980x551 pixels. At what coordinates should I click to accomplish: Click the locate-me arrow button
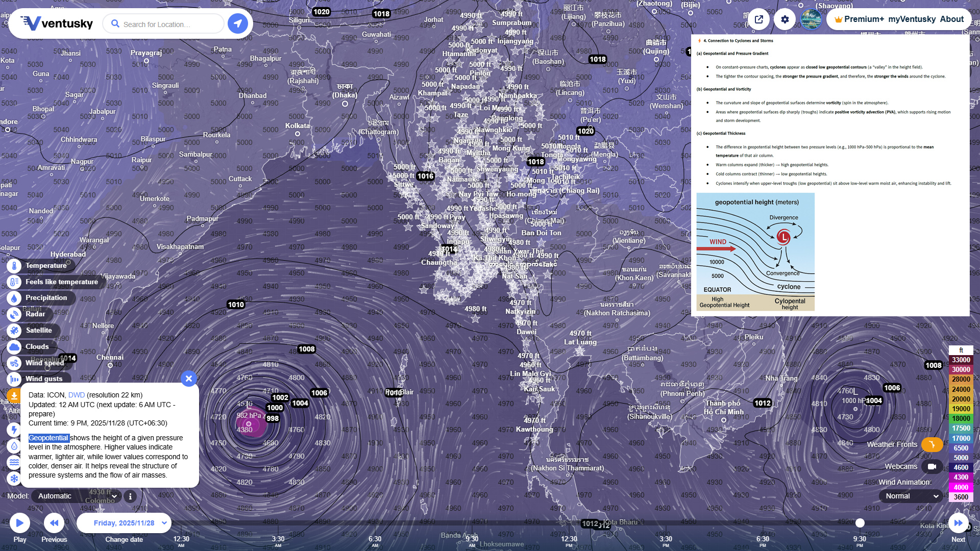point(237,23)
